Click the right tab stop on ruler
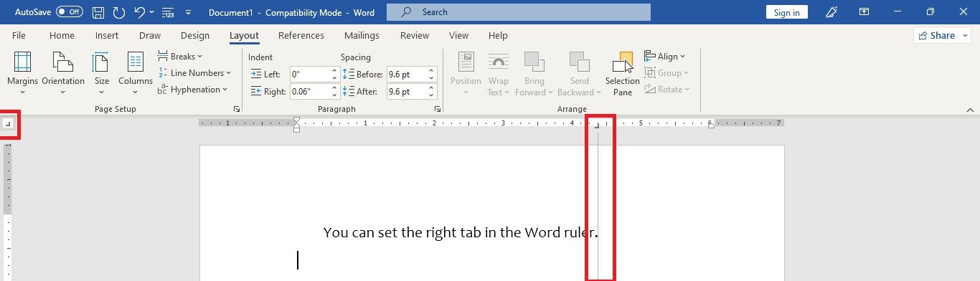Image resolution: width=980 pixels, height=281 pixels. tap(597, 125)
